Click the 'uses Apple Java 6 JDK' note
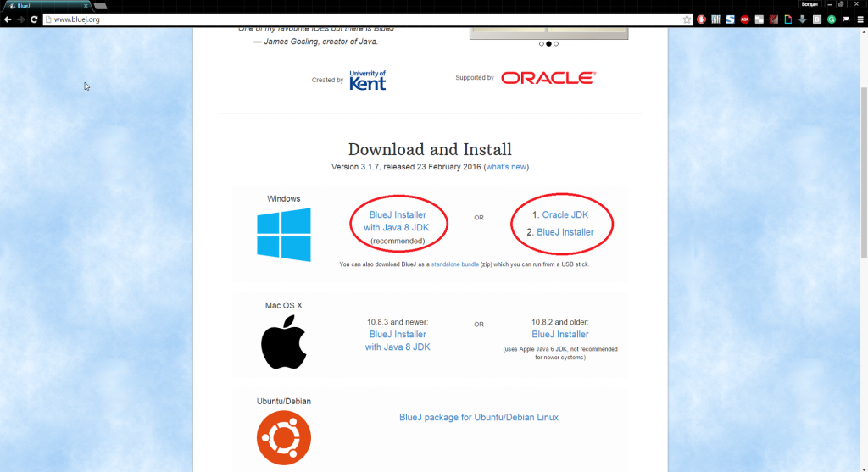868x472 pixels. click(559, 353)
